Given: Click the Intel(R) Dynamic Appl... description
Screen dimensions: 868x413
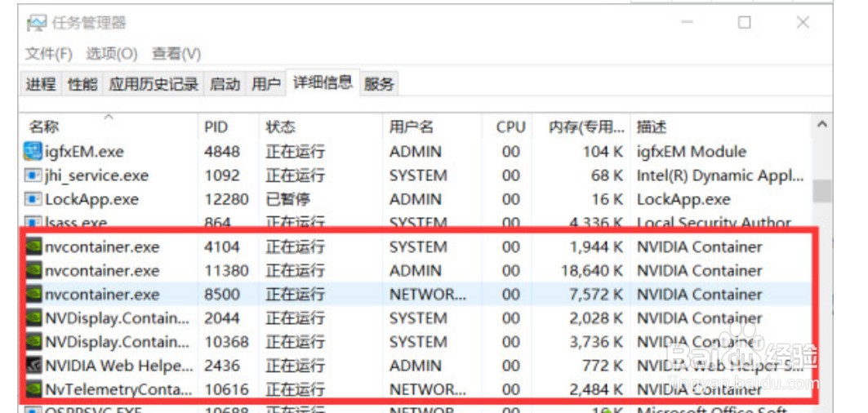Looking at the screenshot, I should (720, 175).
